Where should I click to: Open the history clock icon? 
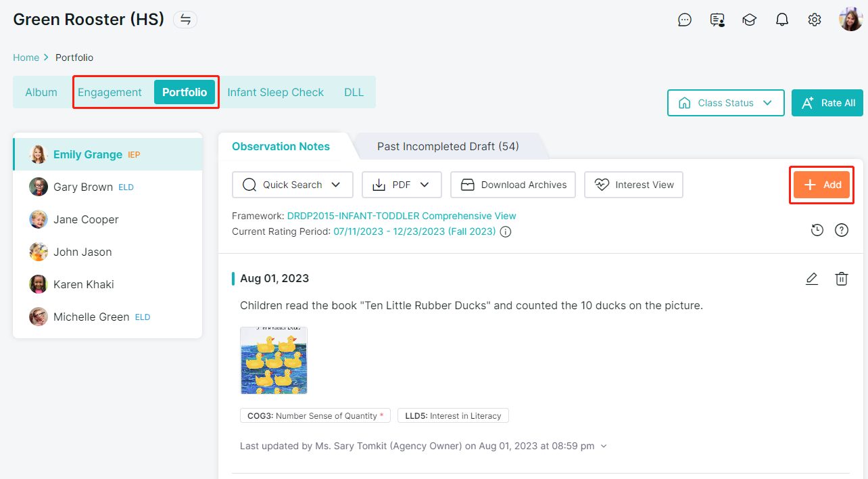point(817,230)
